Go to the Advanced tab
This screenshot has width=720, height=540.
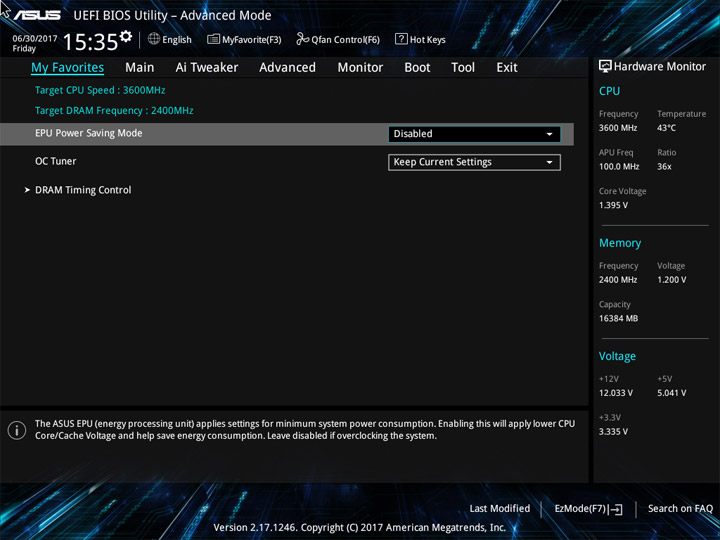pos(287,68)
